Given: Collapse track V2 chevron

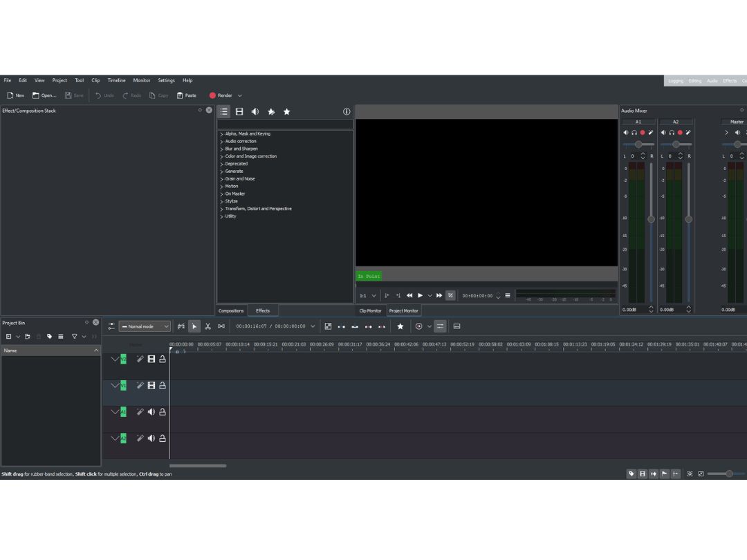Looking at the screenshot, I should point(114,359).
